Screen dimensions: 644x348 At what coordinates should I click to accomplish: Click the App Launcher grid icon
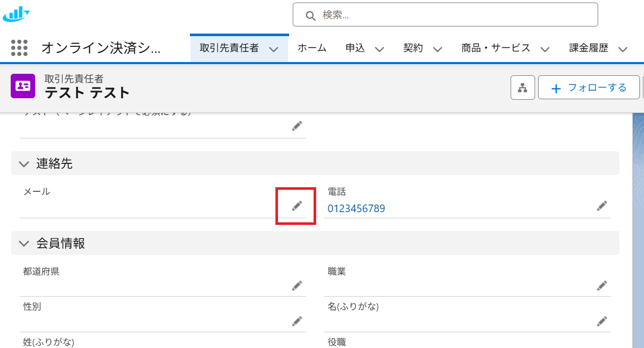(x=19, y=48)
